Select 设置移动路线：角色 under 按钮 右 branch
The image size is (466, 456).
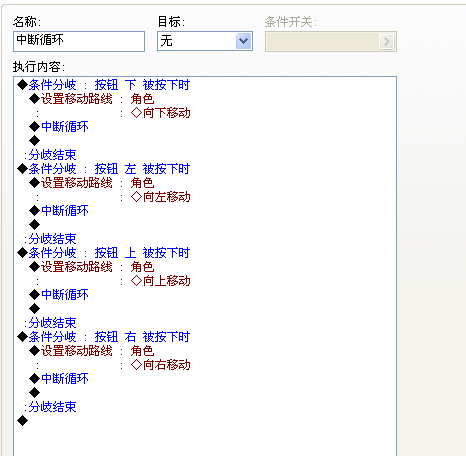92,351
